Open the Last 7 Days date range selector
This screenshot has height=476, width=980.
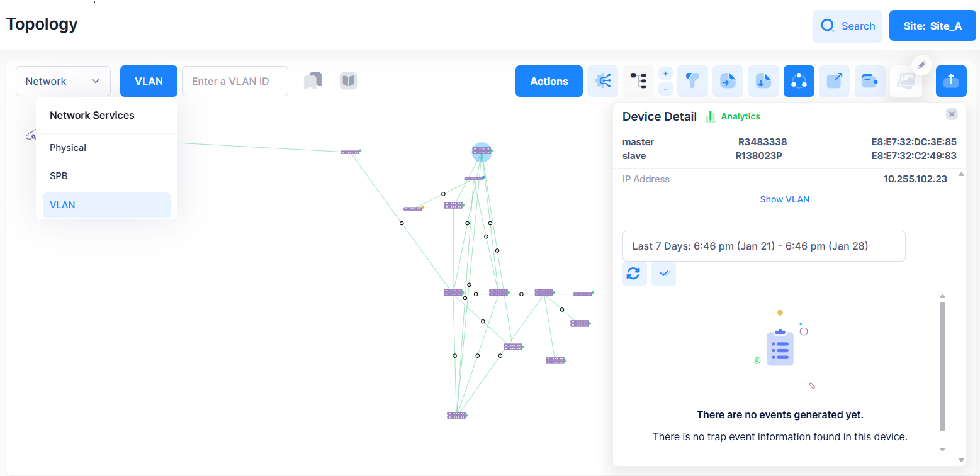763,246
